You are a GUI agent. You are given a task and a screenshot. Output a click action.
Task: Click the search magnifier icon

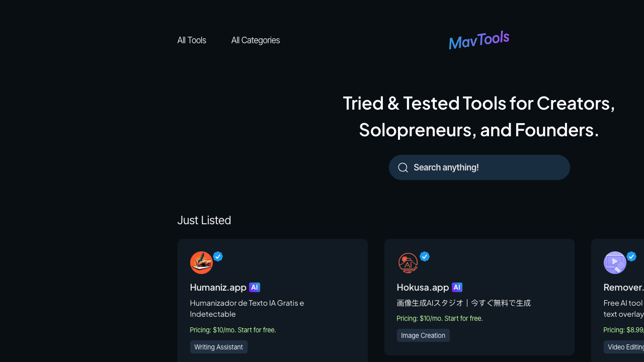pyautogui.click(x=403, y=167)
